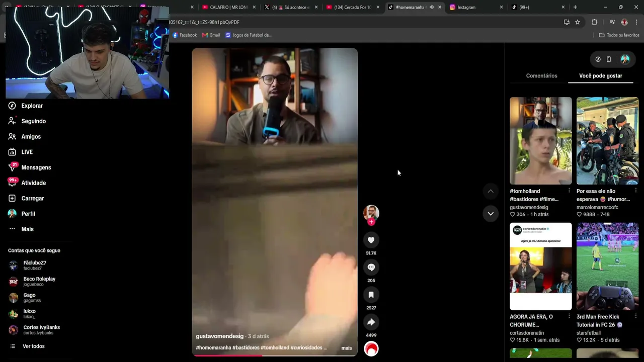The image size is (644, 362).
Task: Open the Chrome profile avatar
Action: click(624, 22)
